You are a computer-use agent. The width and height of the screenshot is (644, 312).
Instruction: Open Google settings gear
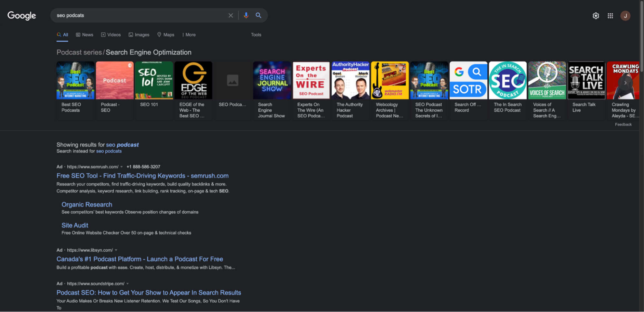(x=596, y=15)
